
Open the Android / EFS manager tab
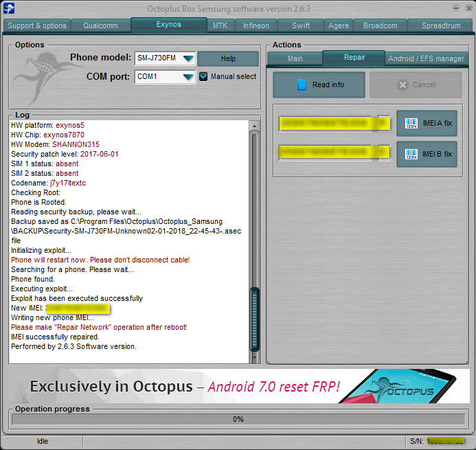coord(427,58)
